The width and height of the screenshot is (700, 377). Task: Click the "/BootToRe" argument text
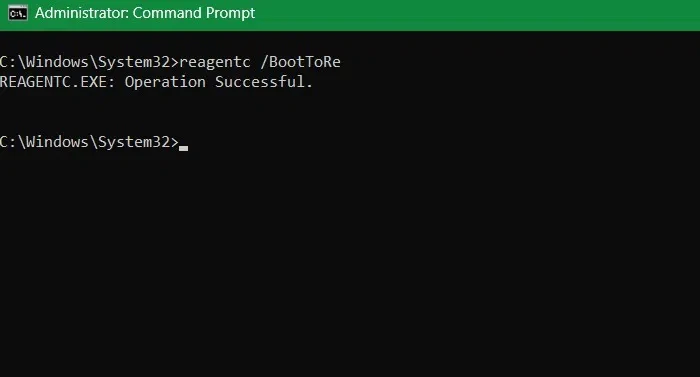pyautogui.click(x=300, y=62)
